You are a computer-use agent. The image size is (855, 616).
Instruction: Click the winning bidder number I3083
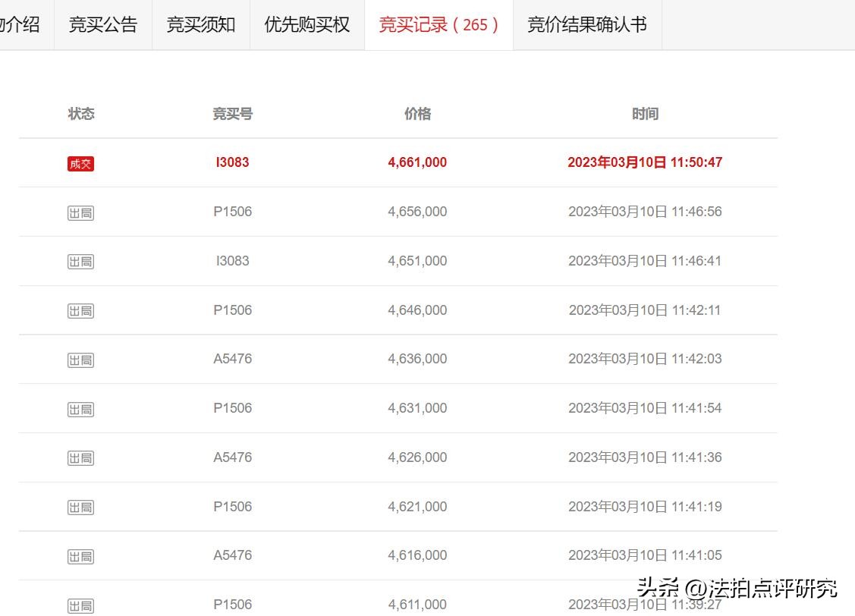232,162
